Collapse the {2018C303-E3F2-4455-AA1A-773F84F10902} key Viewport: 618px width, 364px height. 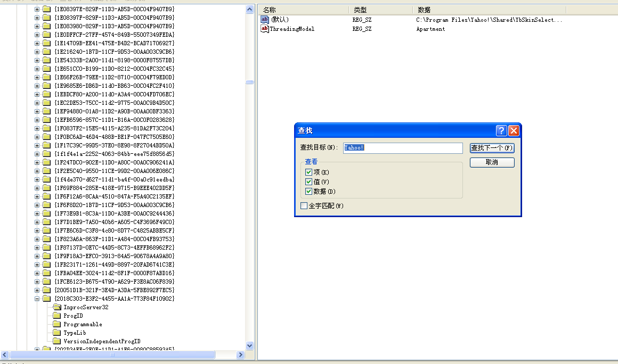[37, 299]
